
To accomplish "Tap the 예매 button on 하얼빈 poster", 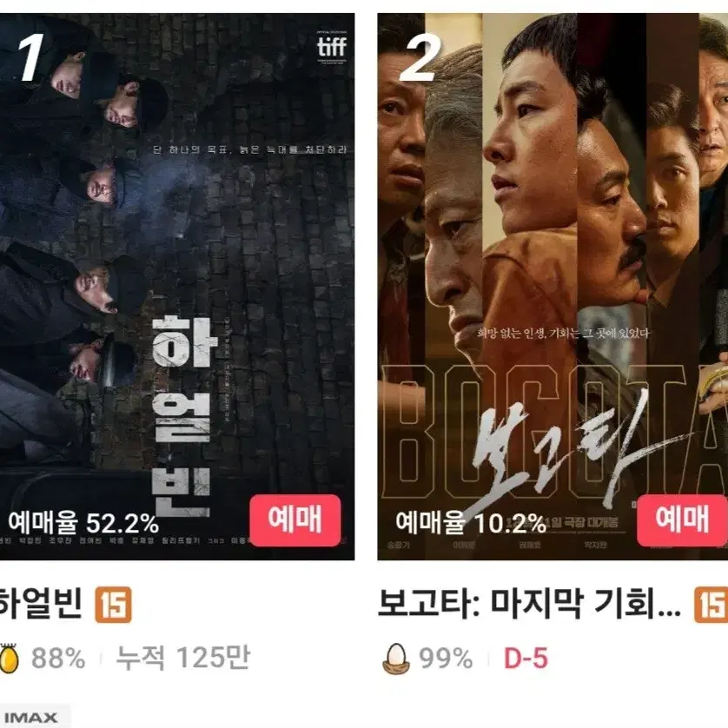I will pos(295,520).
